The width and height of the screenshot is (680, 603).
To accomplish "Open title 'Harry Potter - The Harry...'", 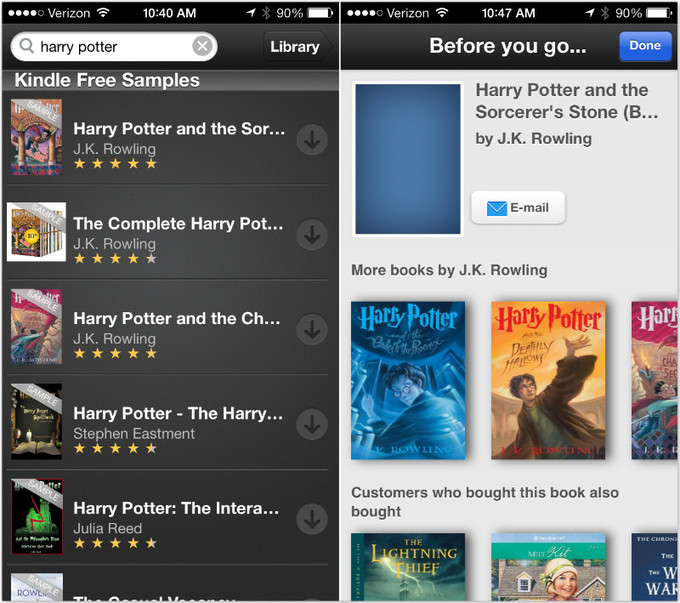I will 178,414.
